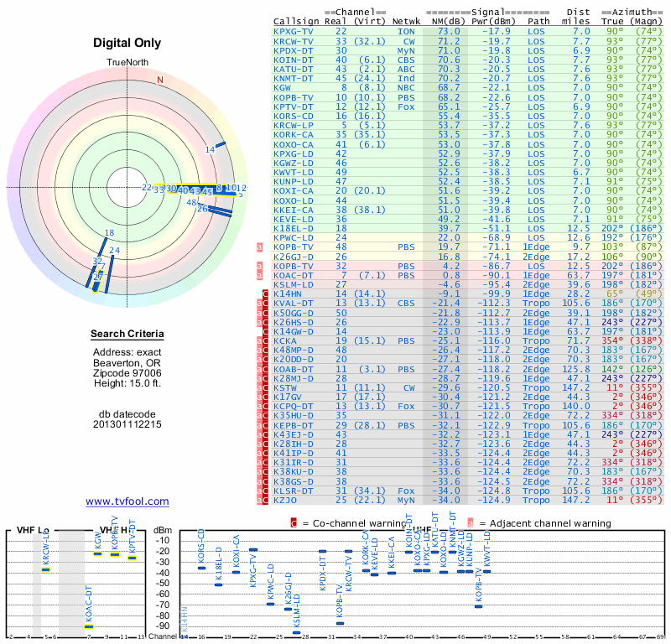Click the adjacent warning badge beside KOAC-DT
Viewport: 671px width, 644px height.
(259, 275)
